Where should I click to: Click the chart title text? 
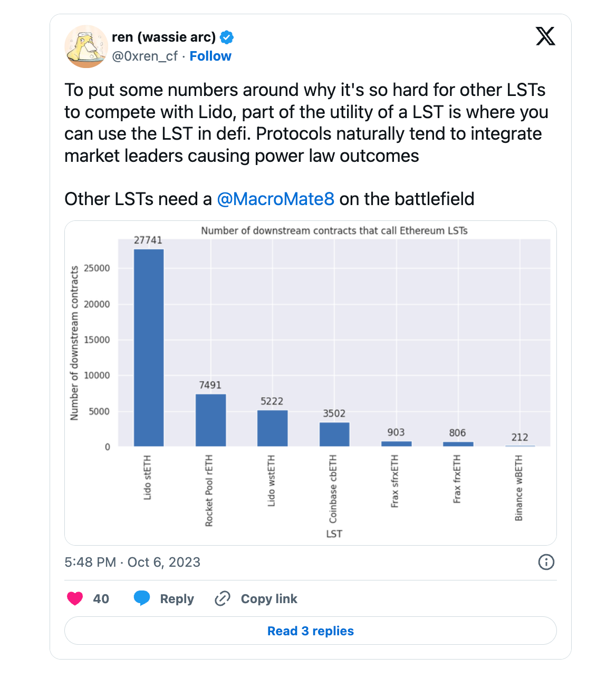(334, 230)
